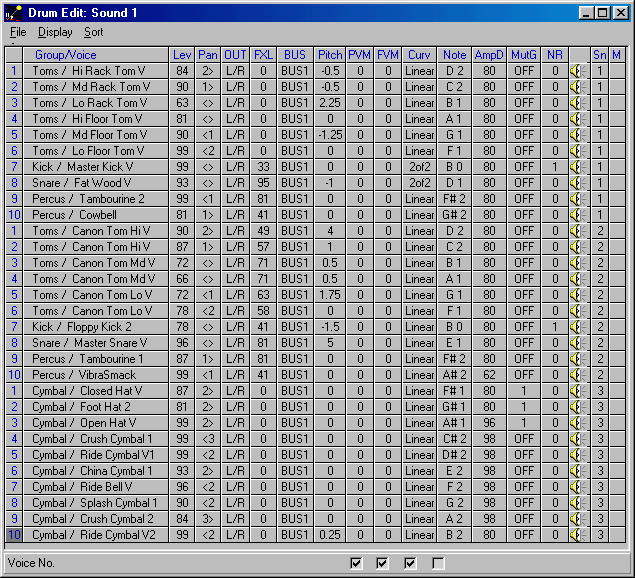635x578 pixels.
Task: Select the Lev value of Crush Cymbal 2
Action: 182,519
